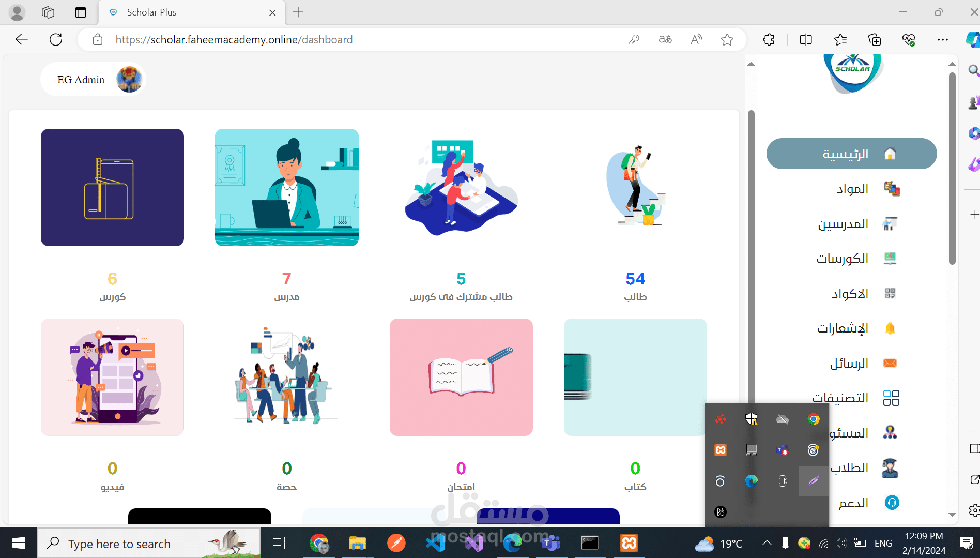Click the 6 كورس count
This screenshot has width=980, height=558.
click(x=112, y=279)
